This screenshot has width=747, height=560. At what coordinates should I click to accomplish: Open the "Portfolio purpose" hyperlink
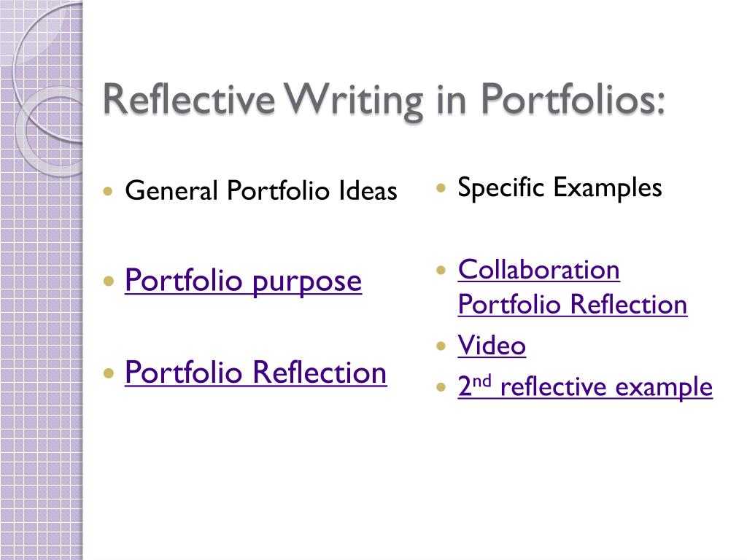click(x=243, y=281)
